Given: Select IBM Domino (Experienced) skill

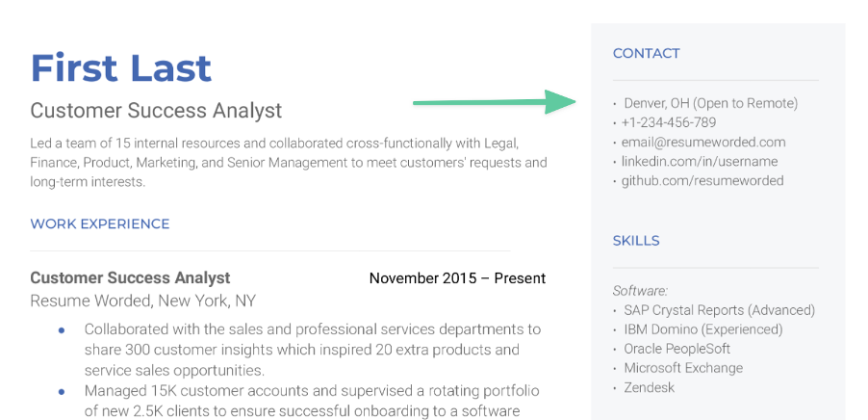Looking at the screenshot, I should [703, 329].
